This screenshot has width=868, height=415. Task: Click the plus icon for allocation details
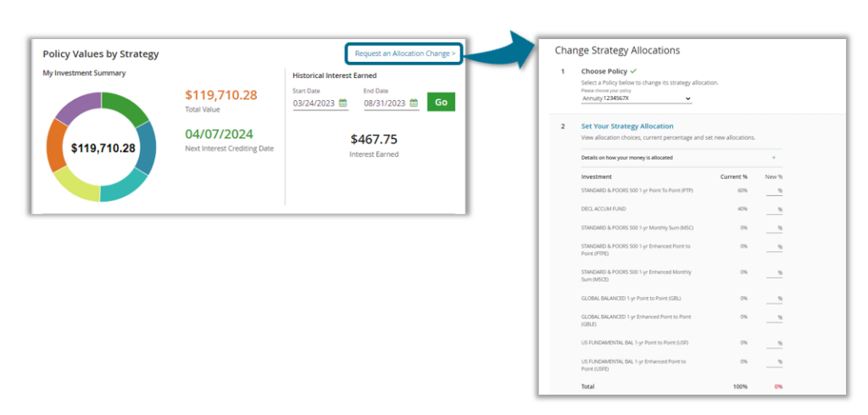(x=773, y=158)
